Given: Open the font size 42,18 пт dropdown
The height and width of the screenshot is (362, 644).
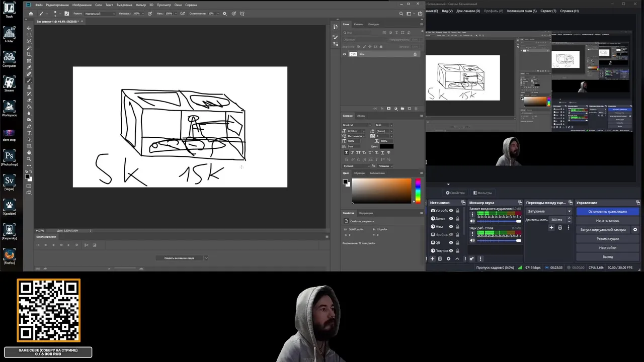Looking at the screenshot, I should (356, 131).
